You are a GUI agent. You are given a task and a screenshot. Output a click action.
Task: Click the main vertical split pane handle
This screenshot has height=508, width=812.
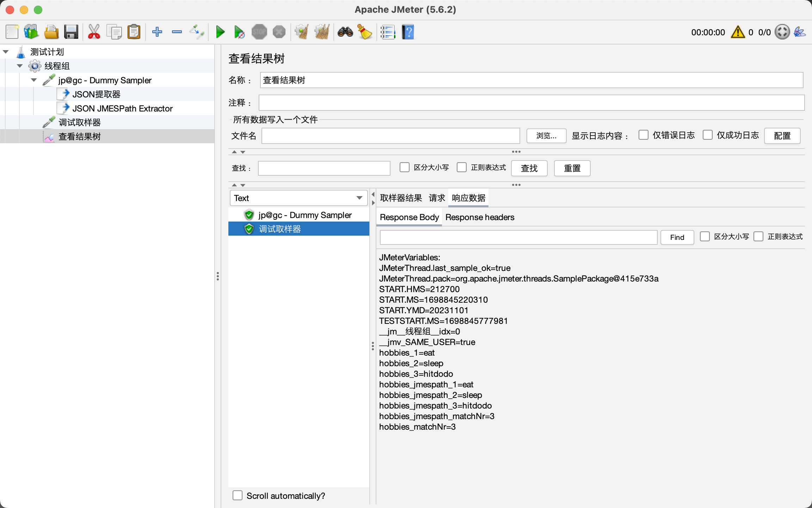click(x=218, y=276)
